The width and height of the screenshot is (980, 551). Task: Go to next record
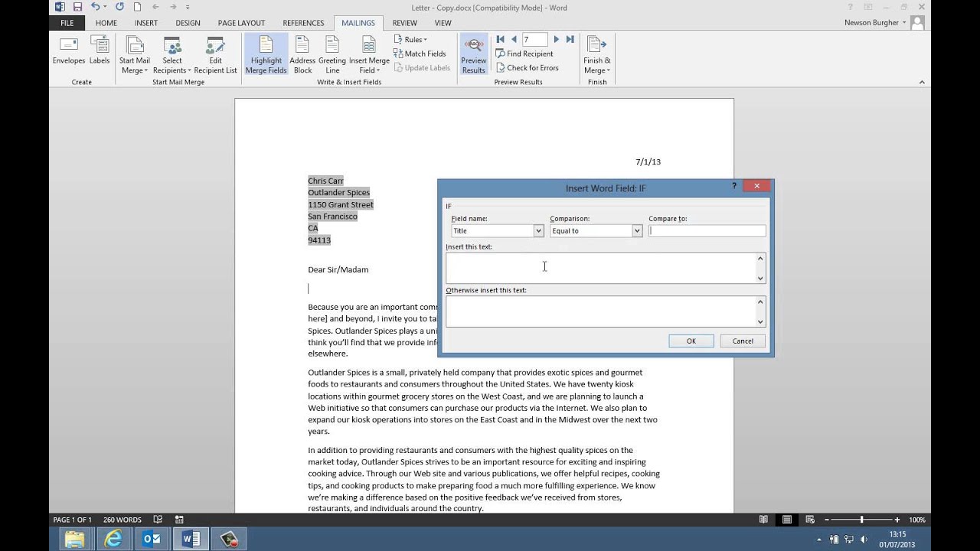click(x=557, y=39)
